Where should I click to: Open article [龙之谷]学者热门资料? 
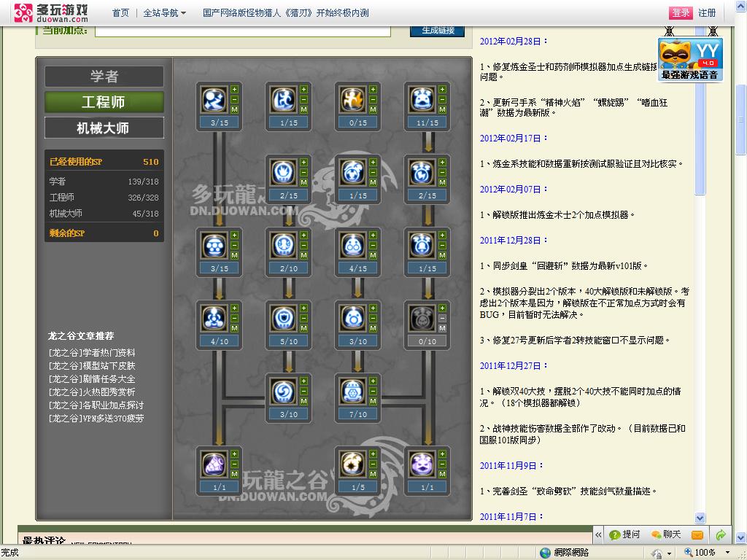(x=92, y=353)
